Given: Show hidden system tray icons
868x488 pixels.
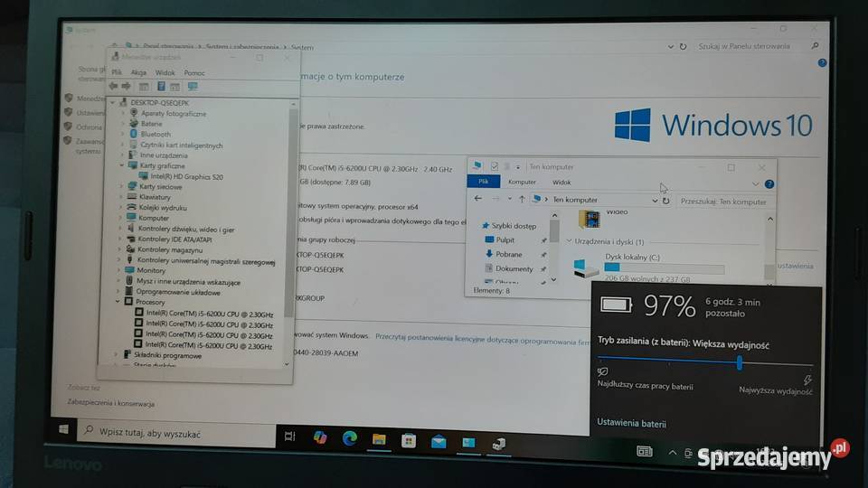Looking at the screenshot, I should click(673, 453).
